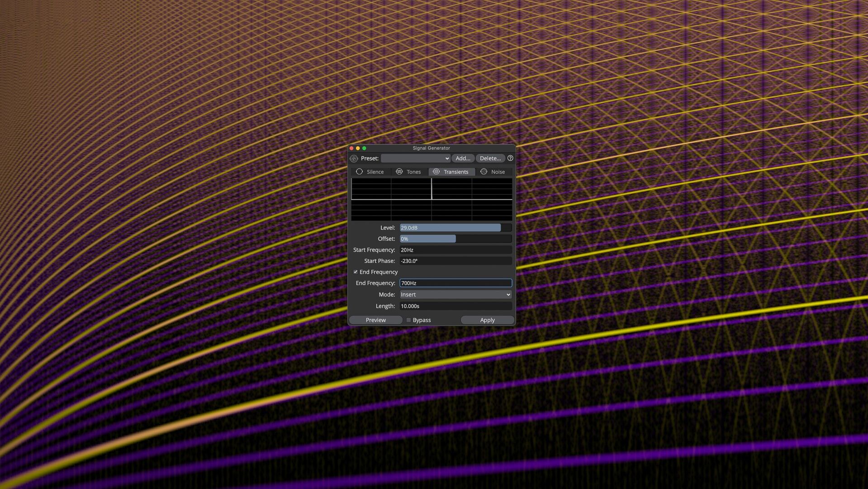The image size is (868, 489).
Task: Click the Preview button
Action: pos(375,320)
